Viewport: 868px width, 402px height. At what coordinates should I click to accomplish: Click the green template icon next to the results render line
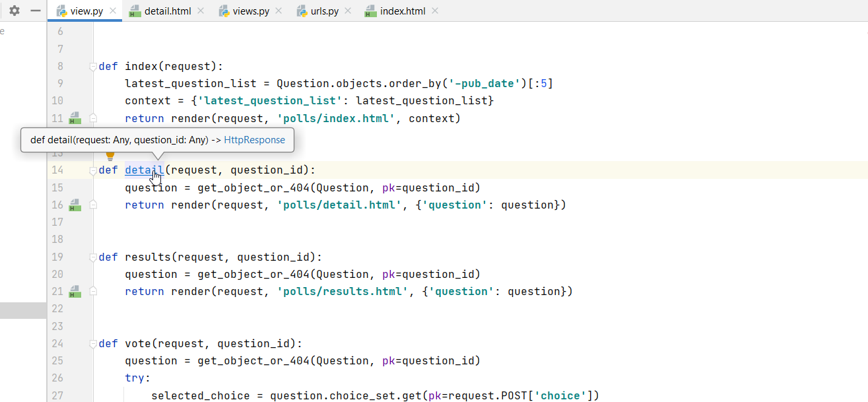click(x=75, y=291)
